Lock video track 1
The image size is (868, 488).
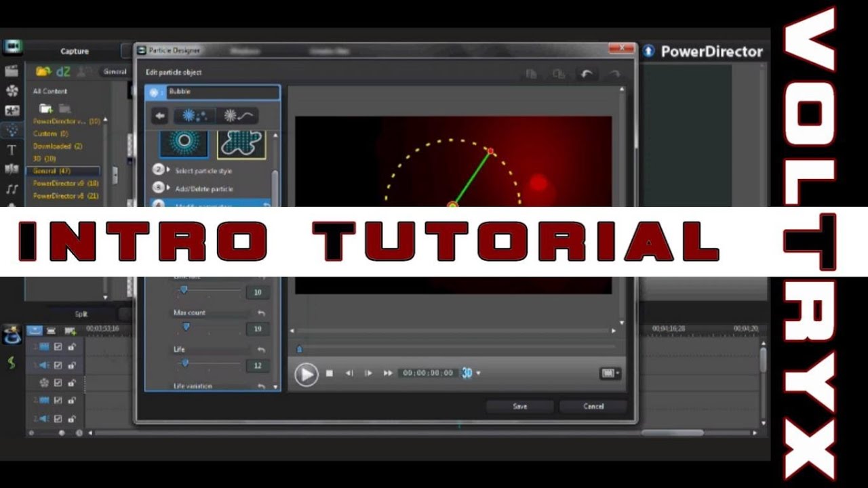tap(71, 347)
